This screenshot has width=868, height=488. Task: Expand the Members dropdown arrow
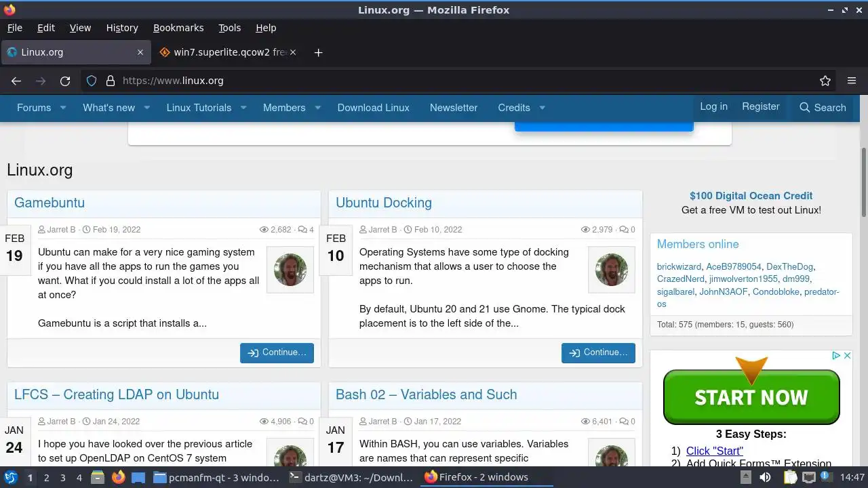tap(317, 107)
